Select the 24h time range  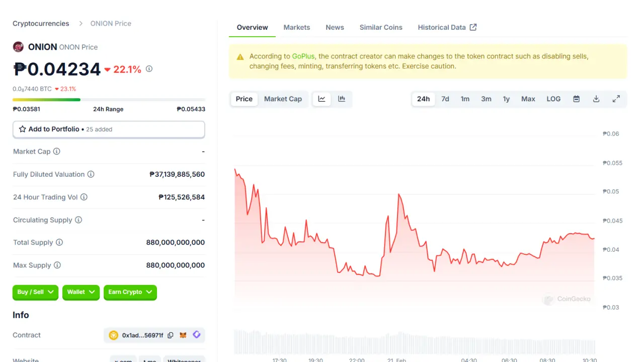(x=424, y=99)
